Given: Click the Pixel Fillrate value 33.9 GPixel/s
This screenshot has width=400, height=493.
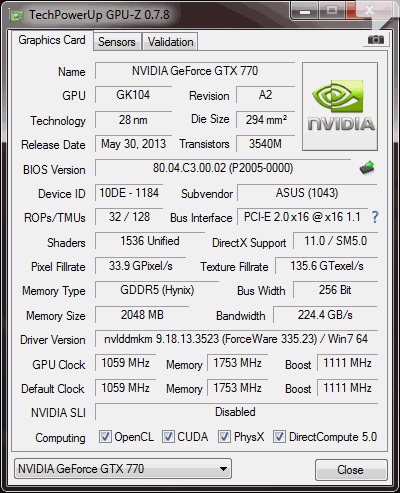Looking at the screenshot, I should (141, 266).
